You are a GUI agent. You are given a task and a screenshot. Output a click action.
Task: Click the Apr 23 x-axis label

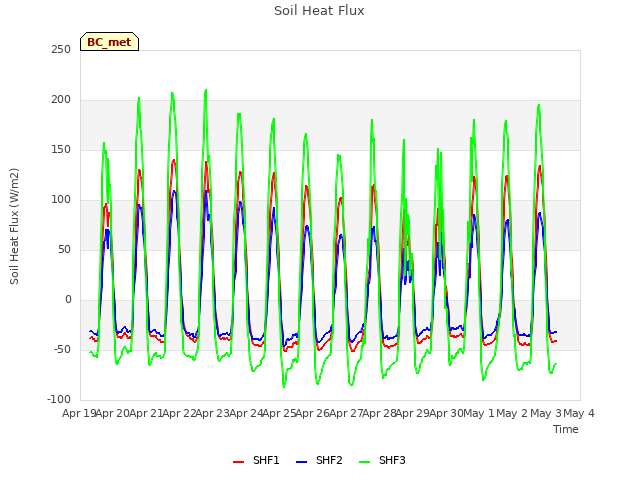click(213, 413)
